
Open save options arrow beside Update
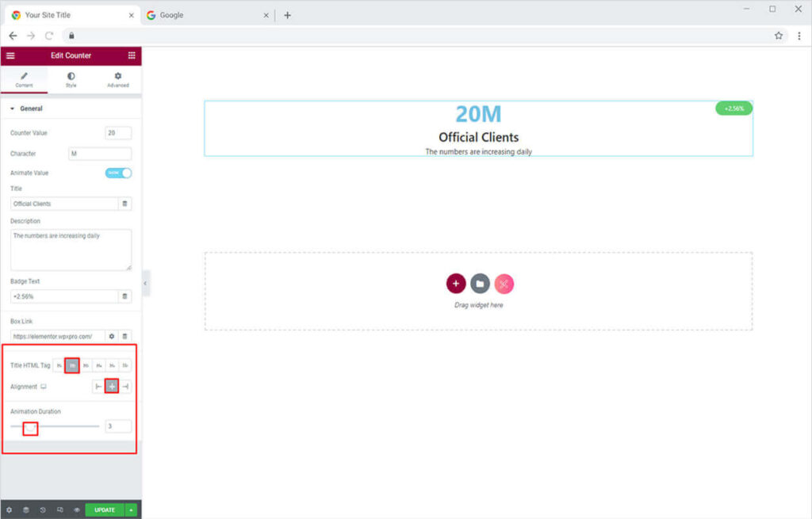tap(131, 510)
